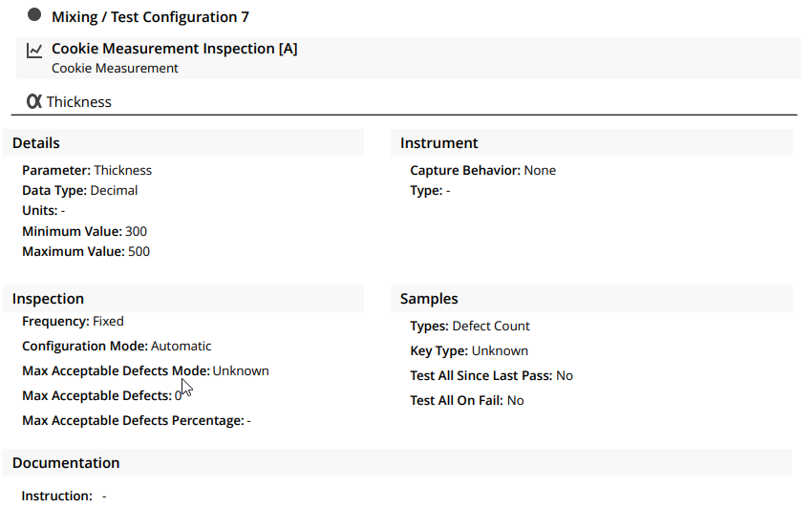Screen dimensions: 812x507
Task: Click the dark circle icon beside Mixing
Action: point(34,15)
